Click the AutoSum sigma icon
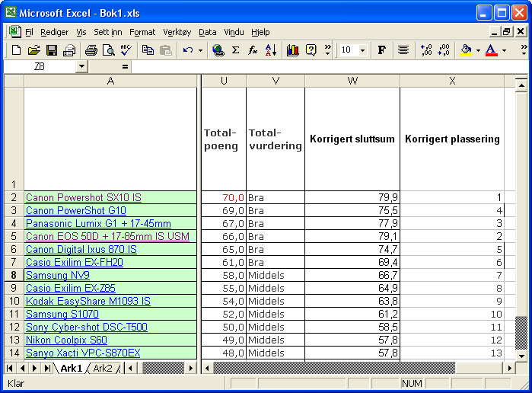Viewport: 532px width, 393px height. pos(235,50)
